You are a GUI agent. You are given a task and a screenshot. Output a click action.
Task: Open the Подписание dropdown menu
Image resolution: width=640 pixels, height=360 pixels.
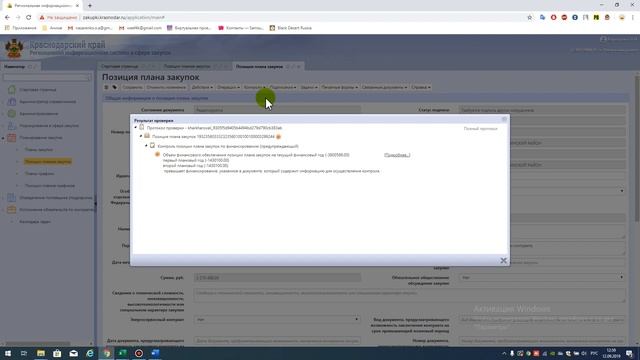(x=282, y=87)
